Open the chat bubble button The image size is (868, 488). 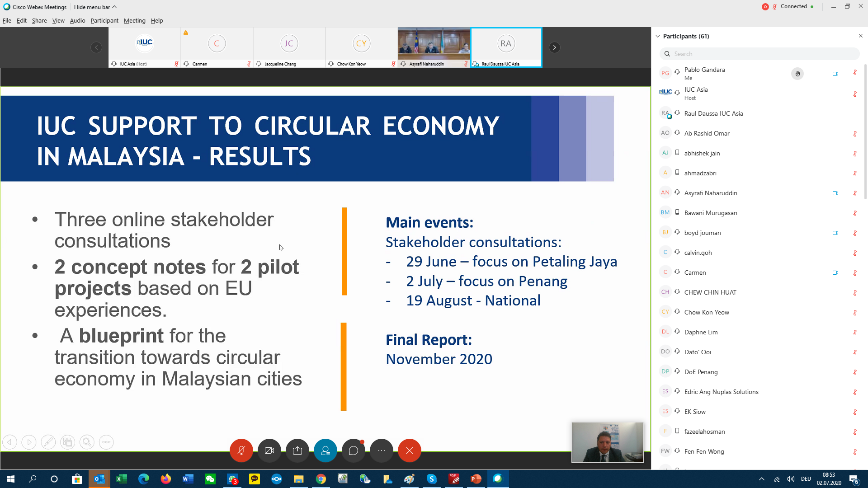click(x=354, y=450)
